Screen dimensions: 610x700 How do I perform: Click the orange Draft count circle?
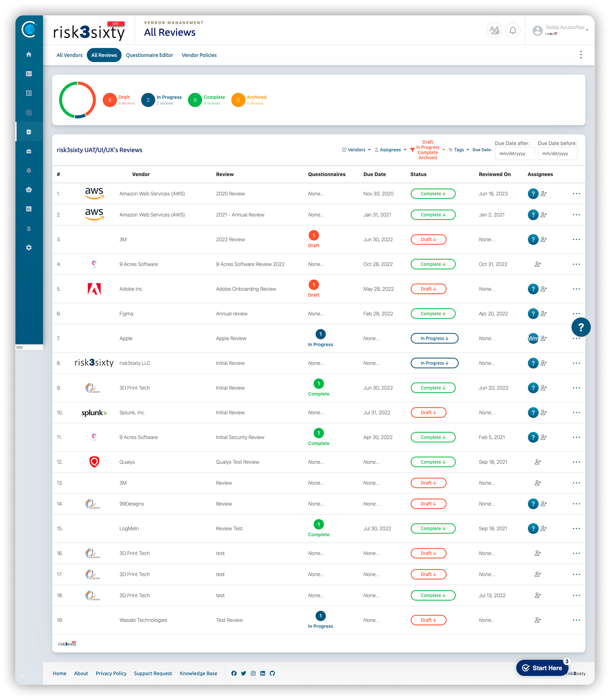tap(110, 100)
